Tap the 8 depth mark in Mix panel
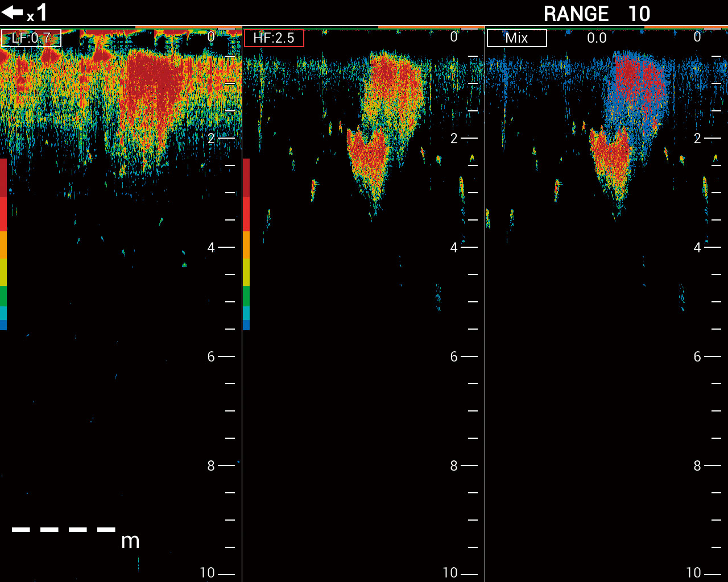This screenshot has width=728, height=582. tap(697, 465)
